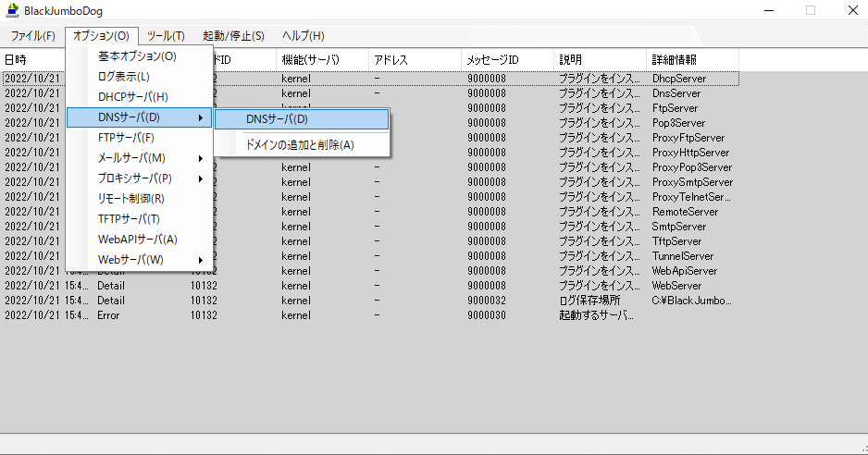
Task: Select DNSサーバ(D) in the submenu
Action: pyautogui.click(x=302, y=119)
